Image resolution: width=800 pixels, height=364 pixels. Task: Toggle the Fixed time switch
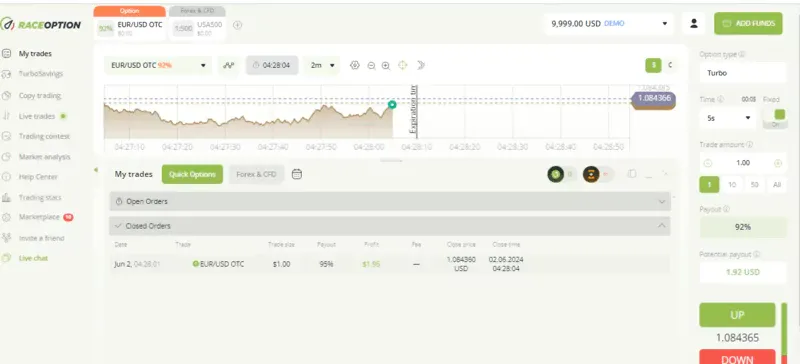point(776,118)
